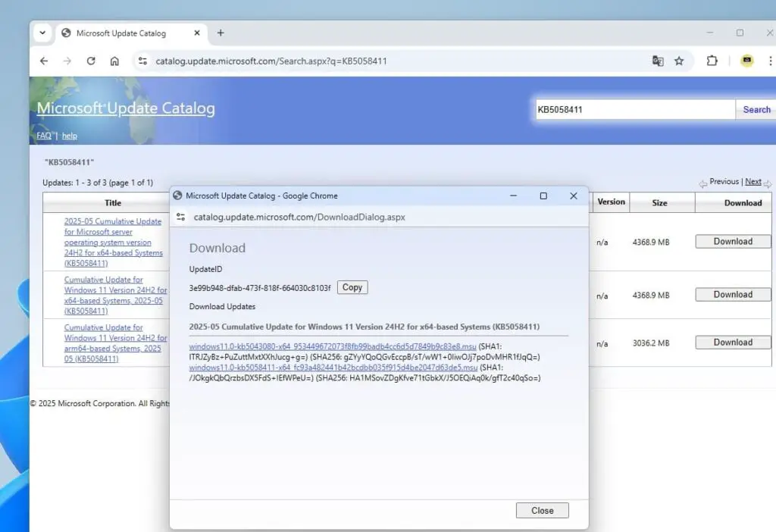The image size is (776, 532).
Task: Click the Translate page icon in address bar
Action: (658, 61)
